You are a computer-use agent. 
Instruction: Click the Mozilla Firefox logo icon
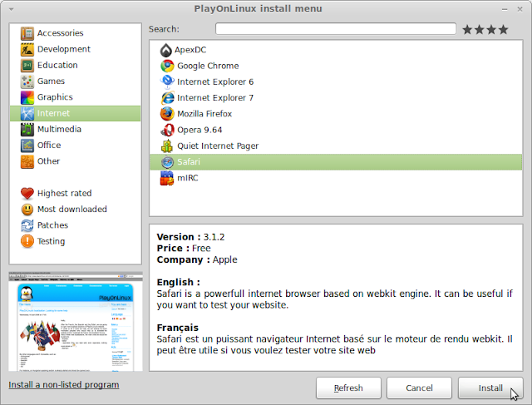point(167,114)
